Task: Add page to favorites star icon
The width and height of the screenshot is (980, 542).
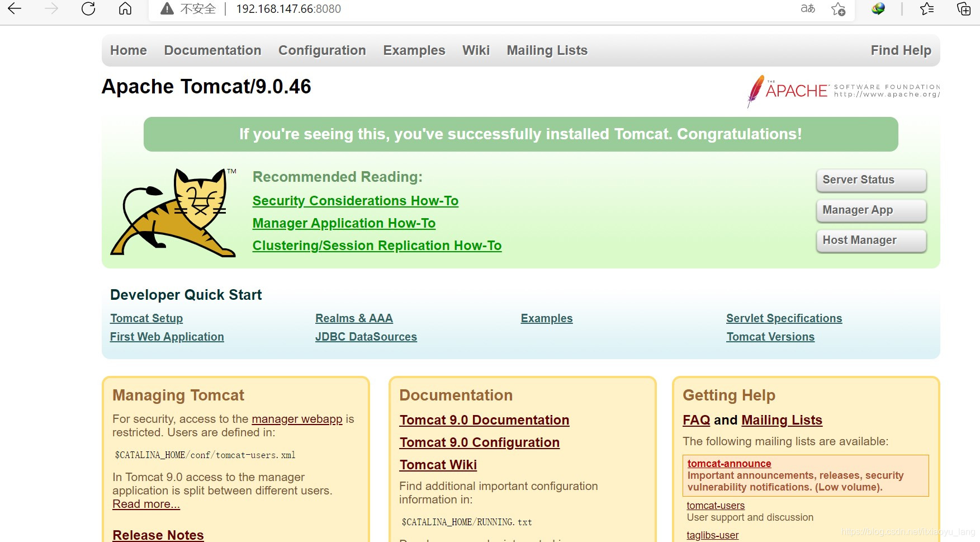Action: pos(838,9)
